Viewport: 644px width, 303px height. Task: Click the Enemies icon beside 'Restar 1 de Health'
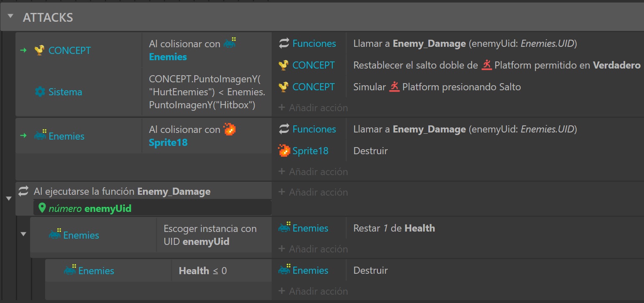(x=284, y=228)
